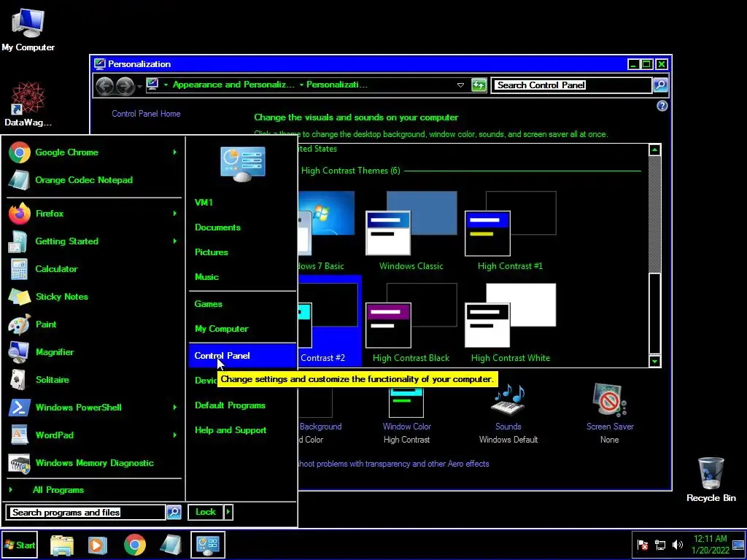Select High Contrast White theme
This screenshot has width=747, height=560.
coord(510,323)
